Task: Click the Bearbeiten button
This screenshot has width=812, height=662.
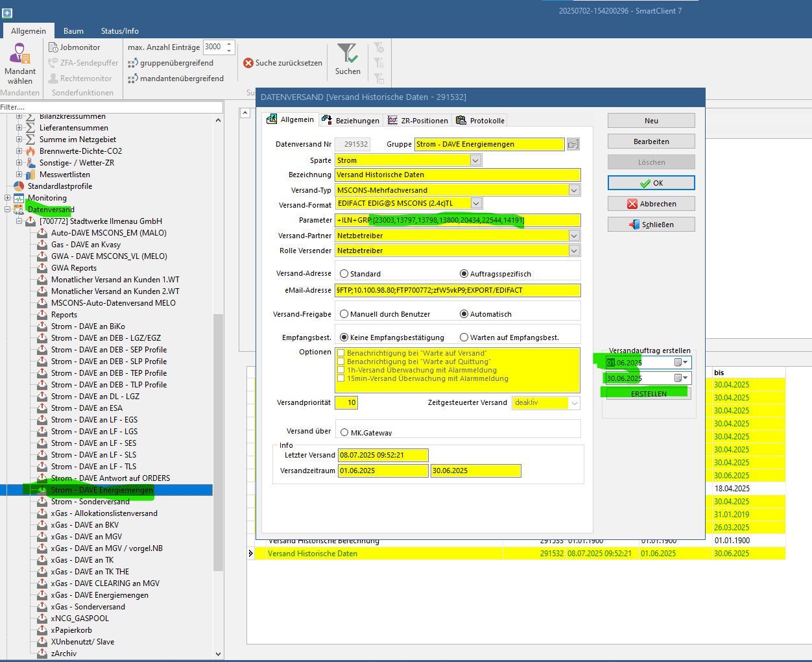Action: click(x=651, y=141)
